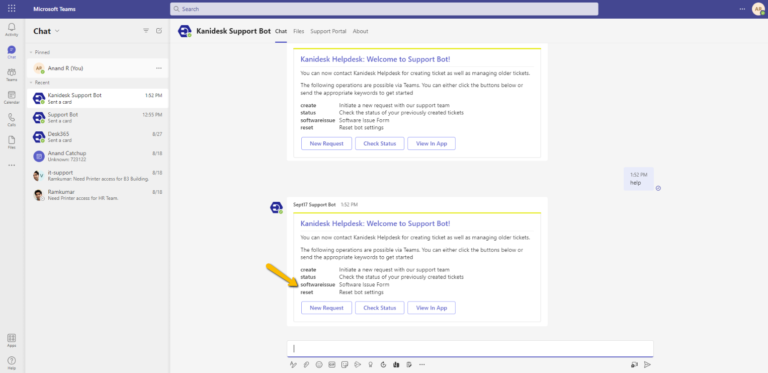This screenshot has width=768, height=373.
Task: Open the About tab
Action: [x=360, y=31]
